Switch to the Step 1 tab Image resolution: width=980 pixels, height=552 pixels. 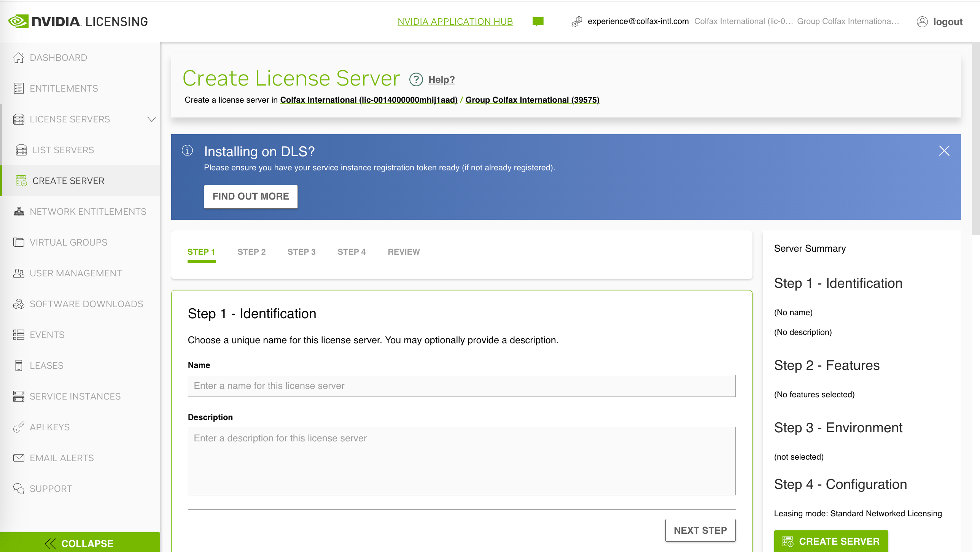201,252
